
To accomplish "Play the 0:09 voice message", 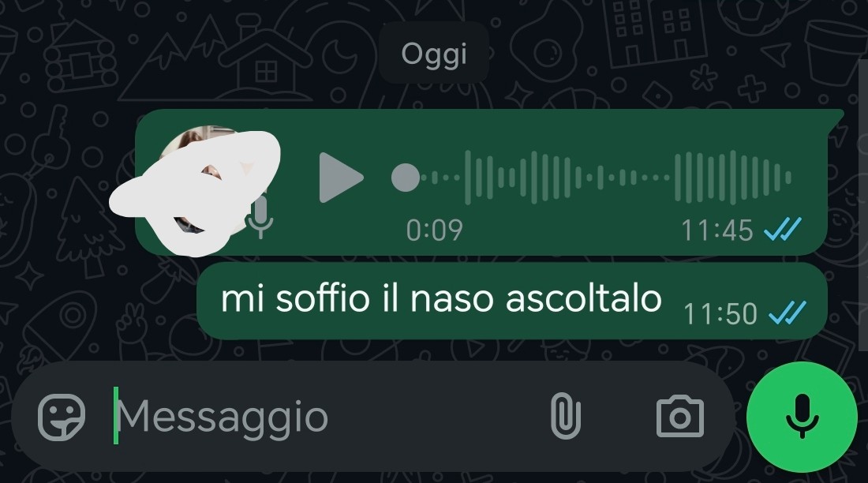I will (x=339, y=178).
